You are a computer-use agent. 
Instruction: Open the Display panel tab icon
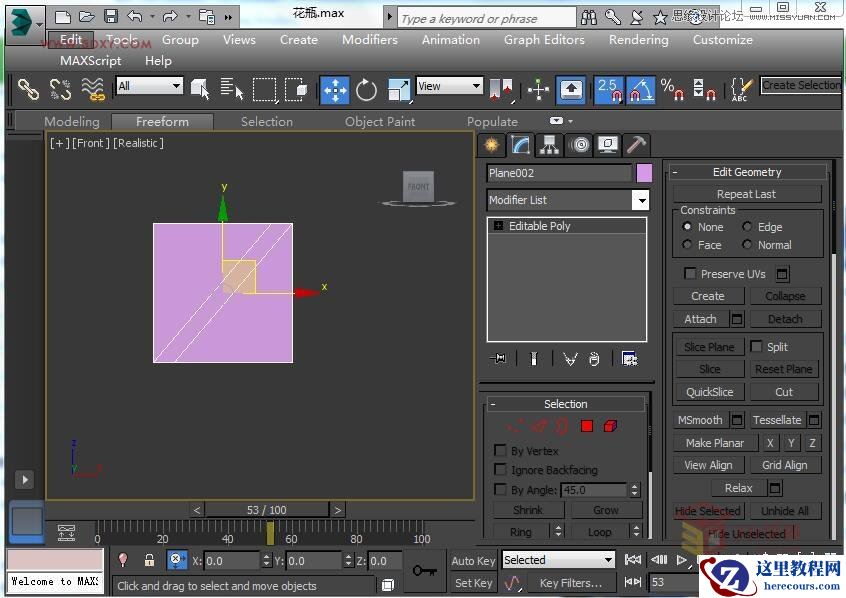pyautogui.click(x=607, y=145)
